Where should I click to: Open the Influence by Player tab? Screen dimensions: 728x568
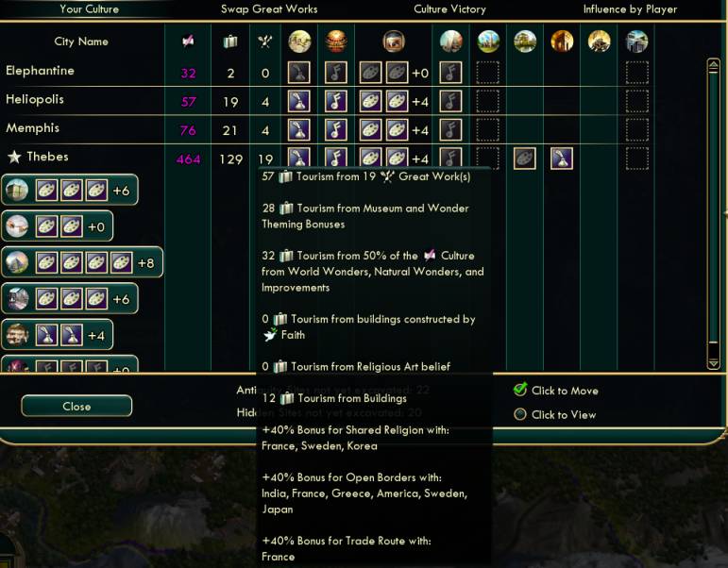click(x=630, y=9)
